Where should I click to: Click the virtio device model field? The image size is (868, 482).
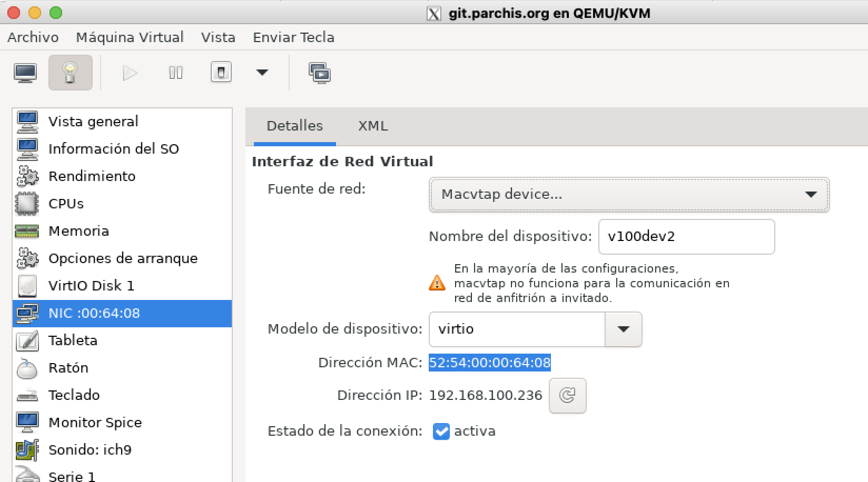[517, 329]
